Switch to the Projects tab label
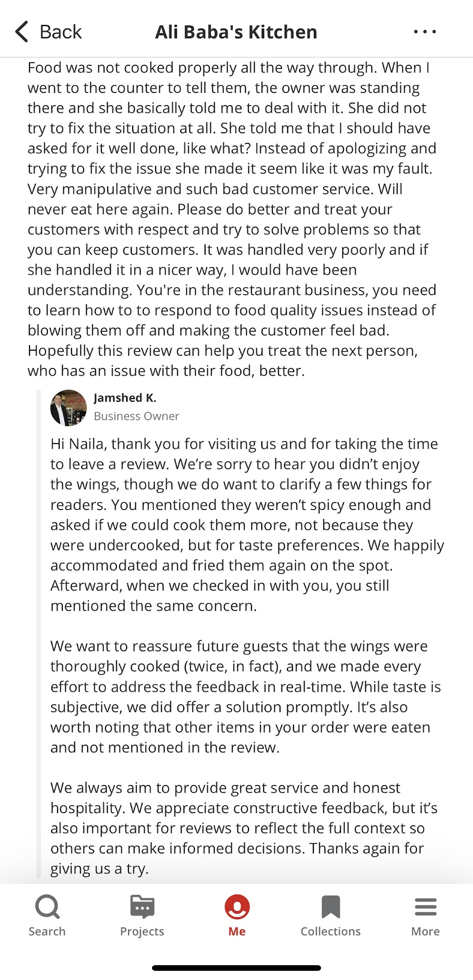Image resolution: width=473 pixels, height=980 pixels. point(142,932)
